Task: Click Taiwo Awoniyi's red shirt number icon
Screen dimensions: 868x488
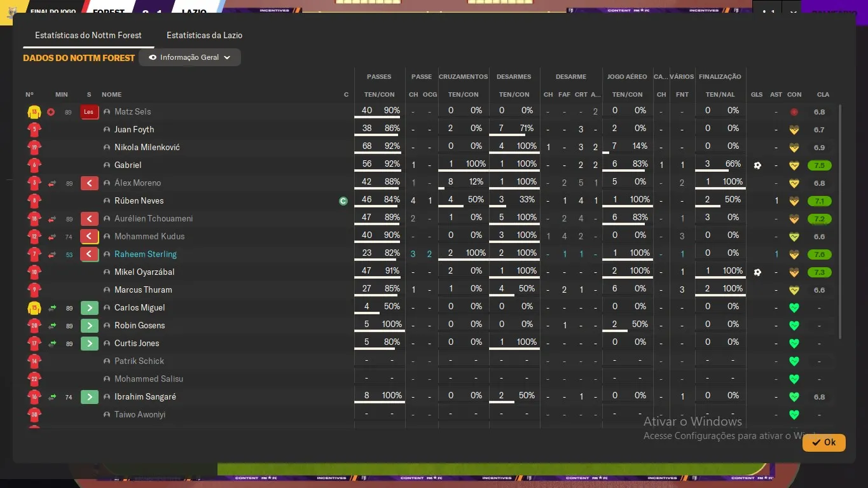Action: (x=34, y=415)
